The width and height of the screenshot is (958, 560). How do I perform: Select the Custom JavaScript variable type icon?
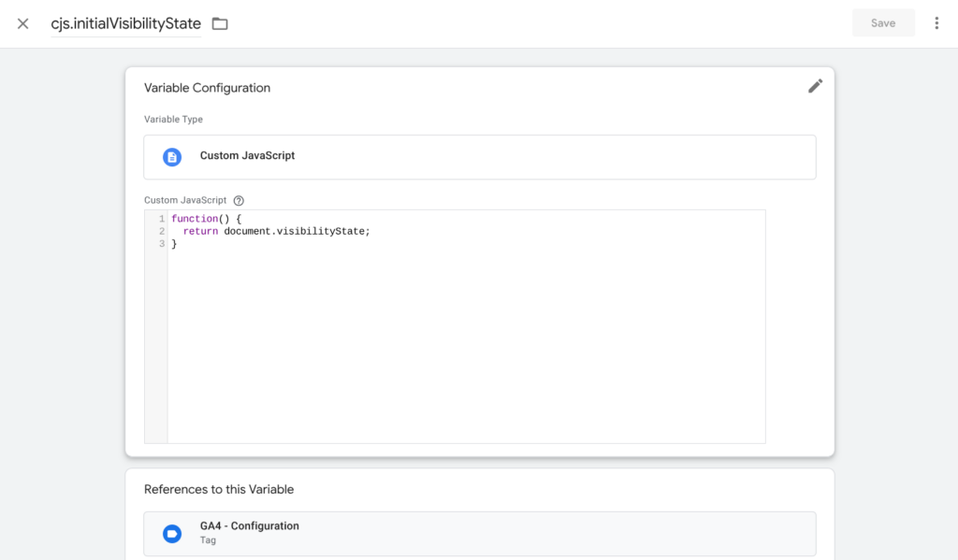point(171,156)
